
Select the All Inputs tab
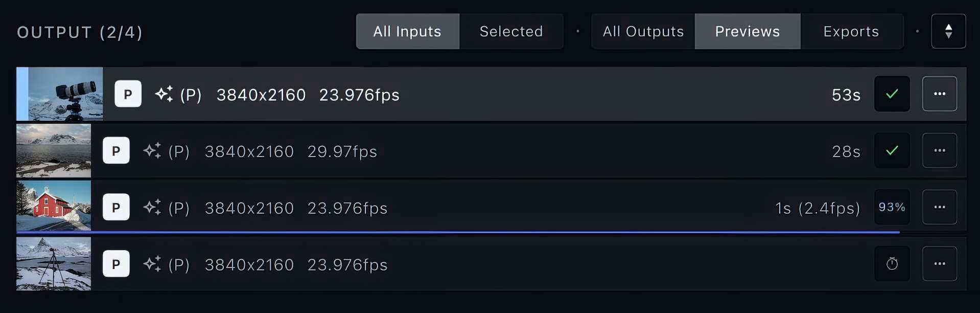407,31
